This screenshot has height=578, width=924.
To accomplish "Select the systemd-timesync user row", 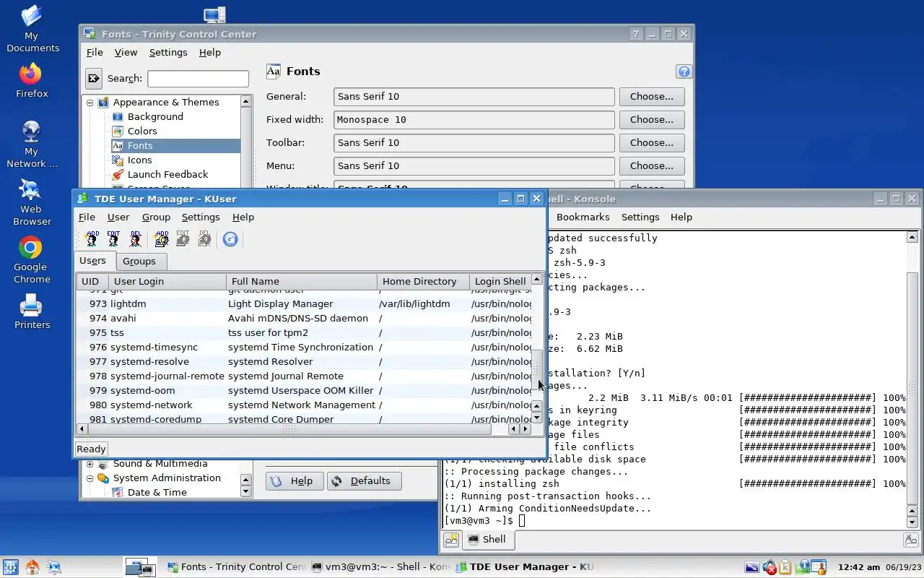I will coord(304,348).
